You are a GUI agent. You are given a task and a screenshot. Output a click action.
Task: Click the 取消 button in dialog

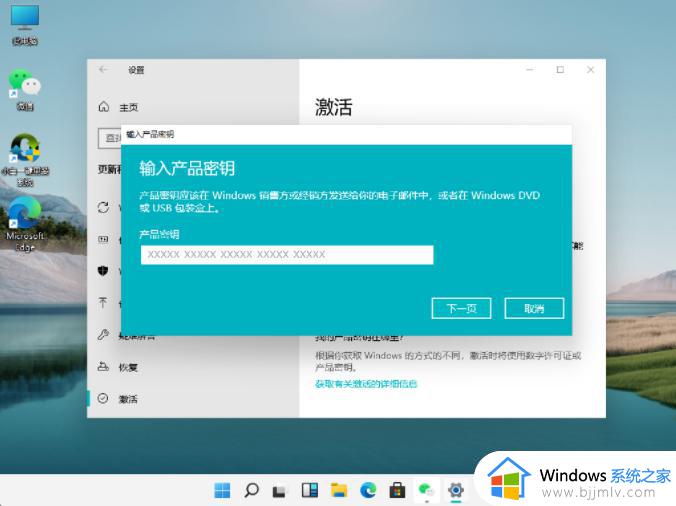534,308
